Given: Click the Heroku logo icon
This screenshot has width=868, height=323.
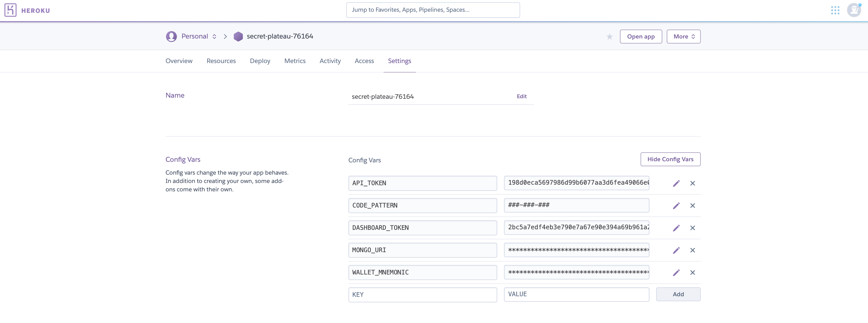Looking at the screenshot, I should coord(10,10).
